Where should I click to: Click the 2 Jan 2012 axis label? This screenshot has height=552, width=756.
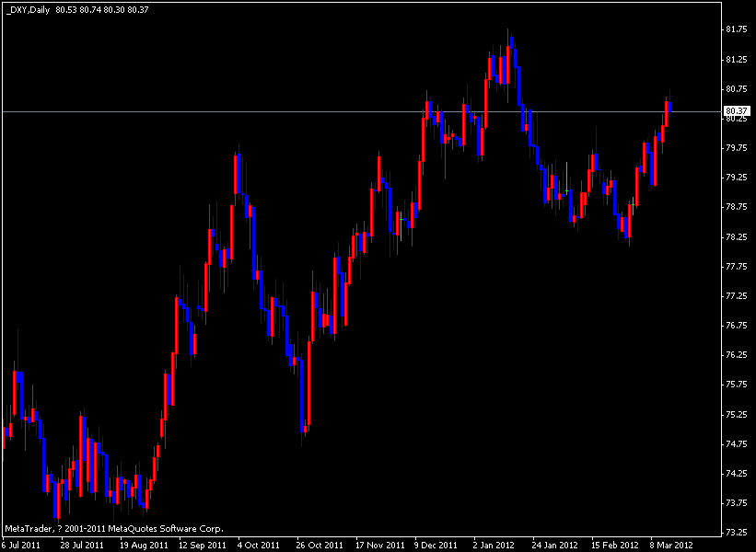point(492,543)
